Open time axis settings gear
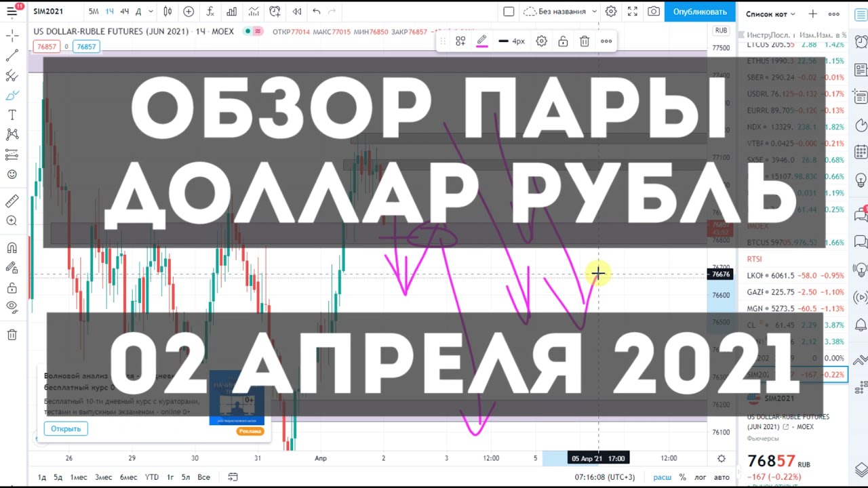 click(x=722, y=458)
